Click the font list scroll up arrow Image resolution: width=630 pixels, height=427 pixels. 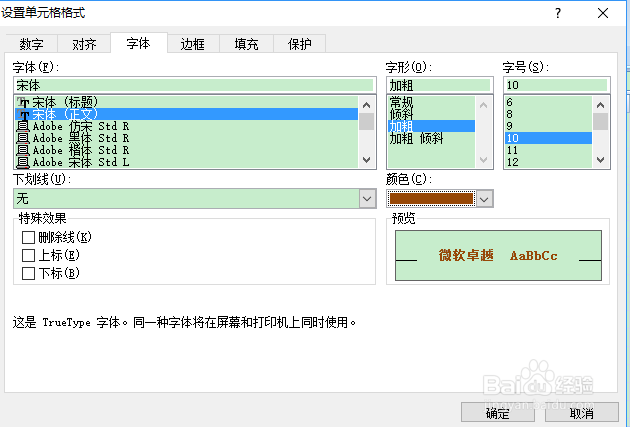click(x=366, y=105)
